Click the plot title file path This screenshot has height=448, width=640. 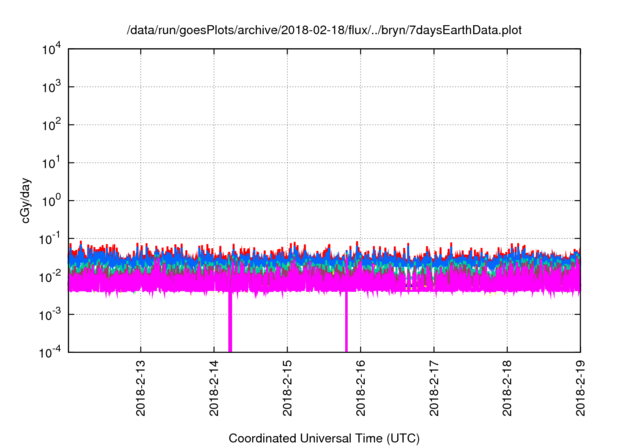coord(324,30)
